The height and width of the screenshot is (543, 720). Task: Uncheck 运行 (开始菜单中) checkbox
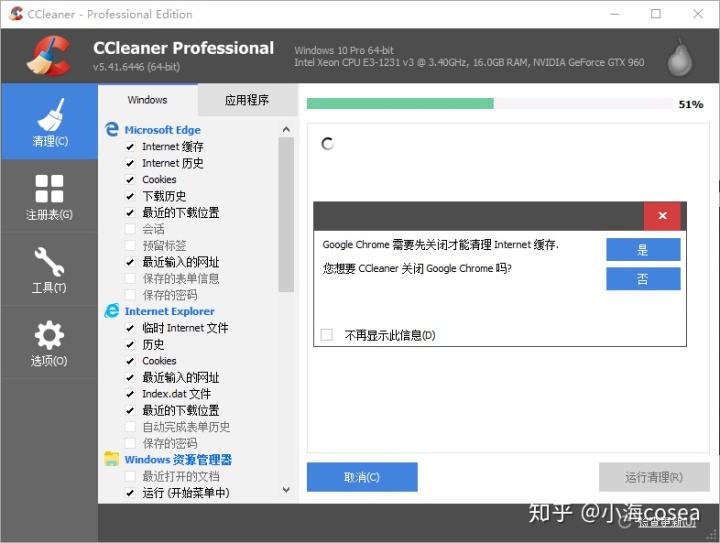pos(130,493)
